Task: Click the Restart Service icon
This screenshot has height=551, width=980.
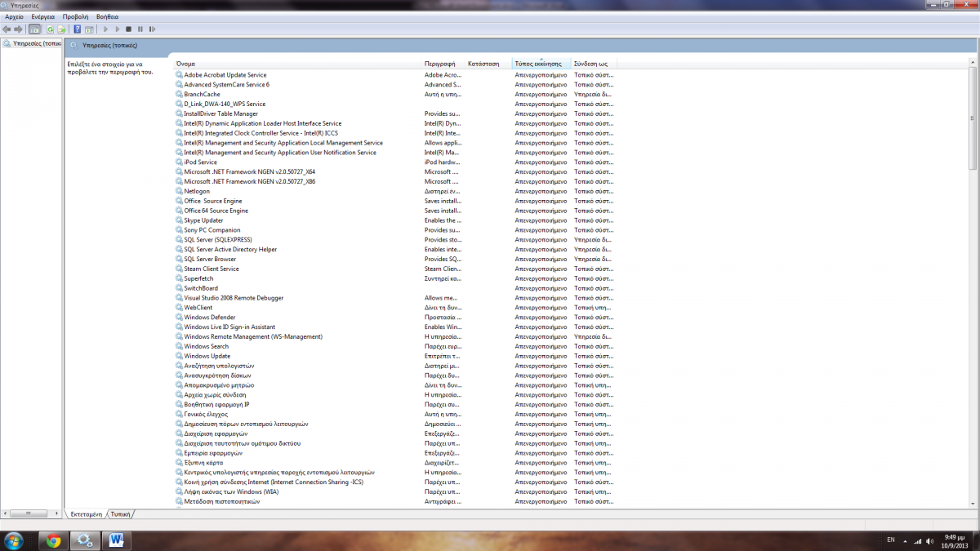Action: (152, 29)
